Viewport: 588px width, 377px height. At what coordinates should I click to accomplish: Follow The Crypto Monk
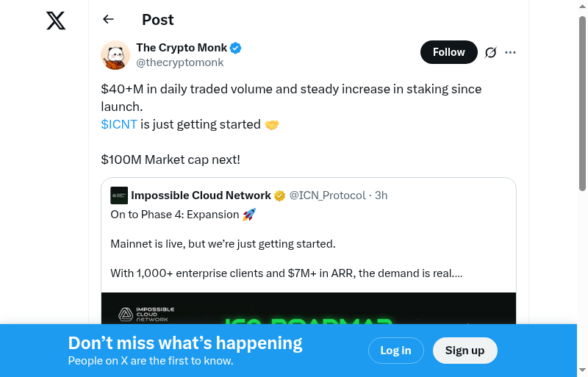[448, 52]
